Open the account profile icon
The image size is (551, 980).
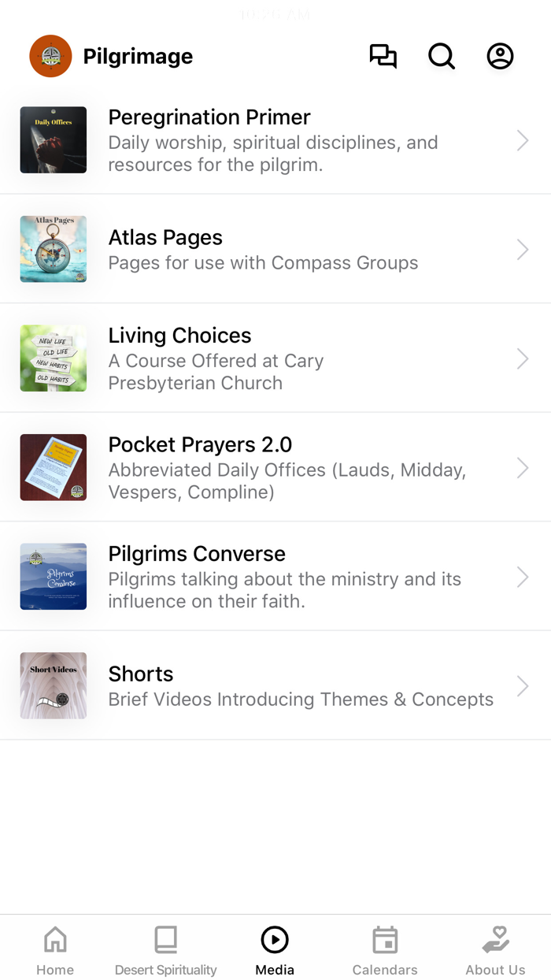click(x=500, y=55)
